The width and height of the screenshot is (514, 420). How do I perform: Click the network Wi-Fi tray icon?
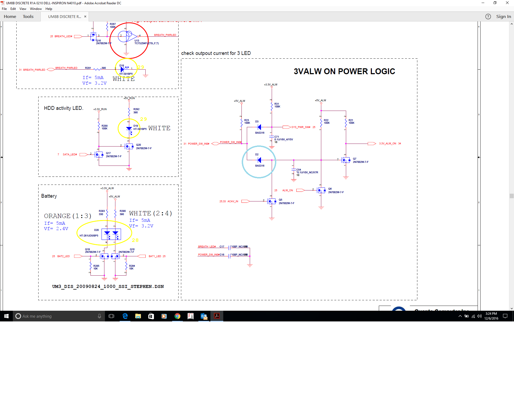point(473,316)
